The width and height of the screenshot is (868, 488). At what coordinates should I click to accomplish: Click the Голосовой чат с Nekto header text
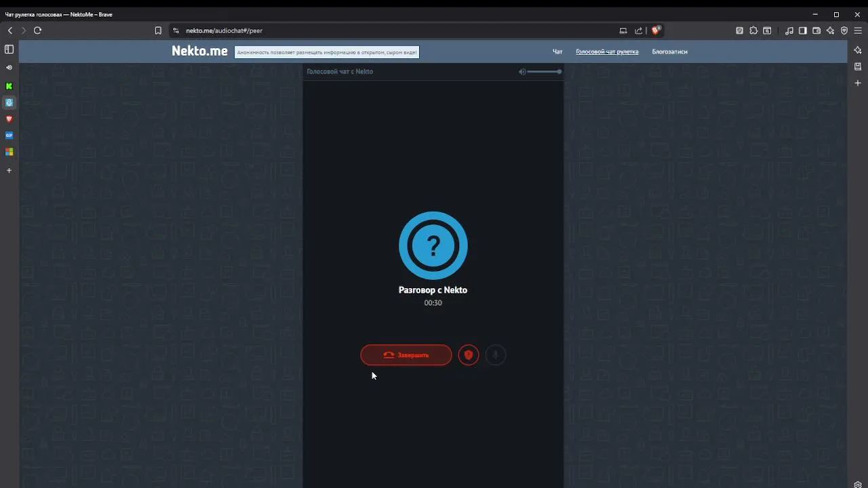340,72
